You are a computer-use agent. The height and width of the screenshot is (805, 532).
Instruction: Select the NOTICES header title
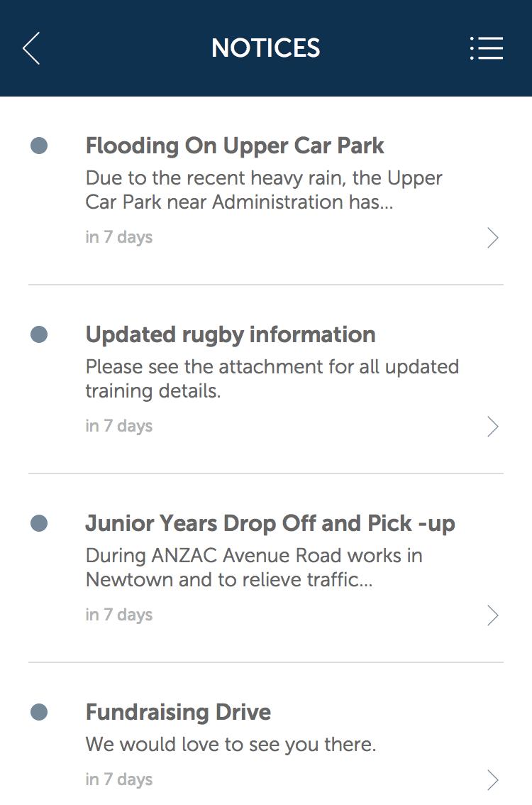pos(266,48)
